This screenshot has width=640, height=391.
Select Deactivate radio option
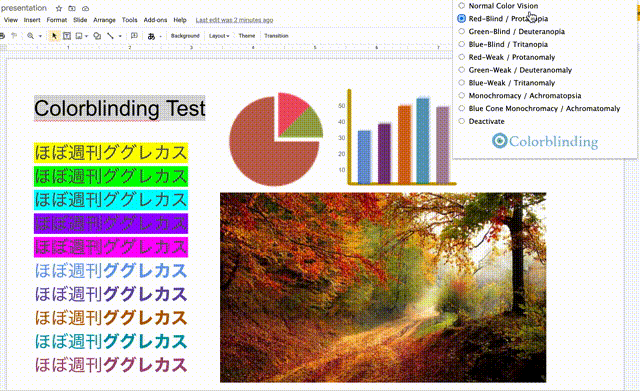click(462, 121)
